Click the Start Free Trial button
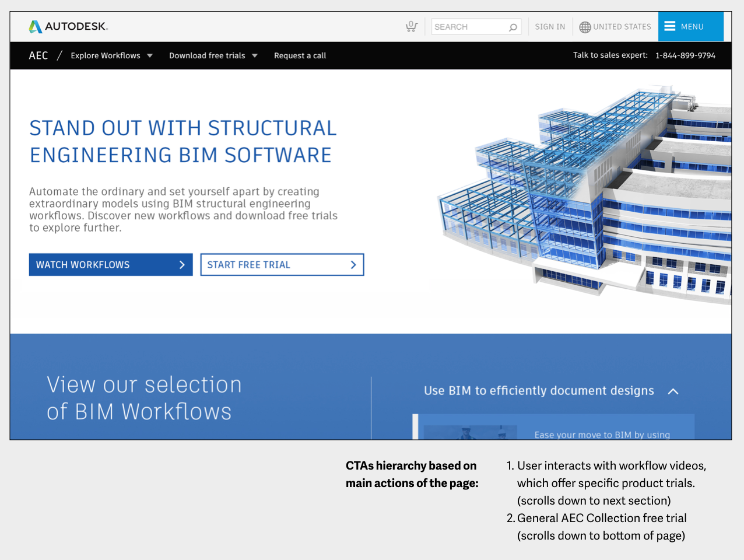The height and width of the screenshot is (560, 744). point(282,265)
